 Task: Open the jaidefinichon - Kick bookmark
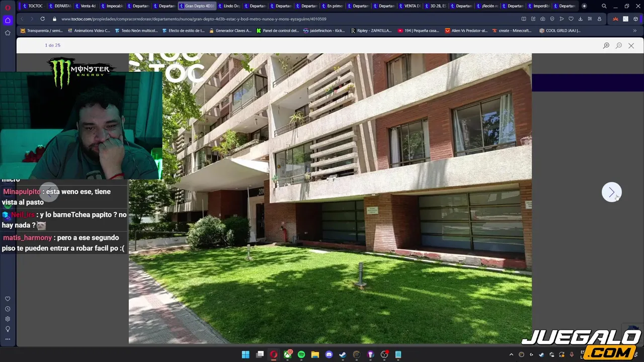(324, 31)
